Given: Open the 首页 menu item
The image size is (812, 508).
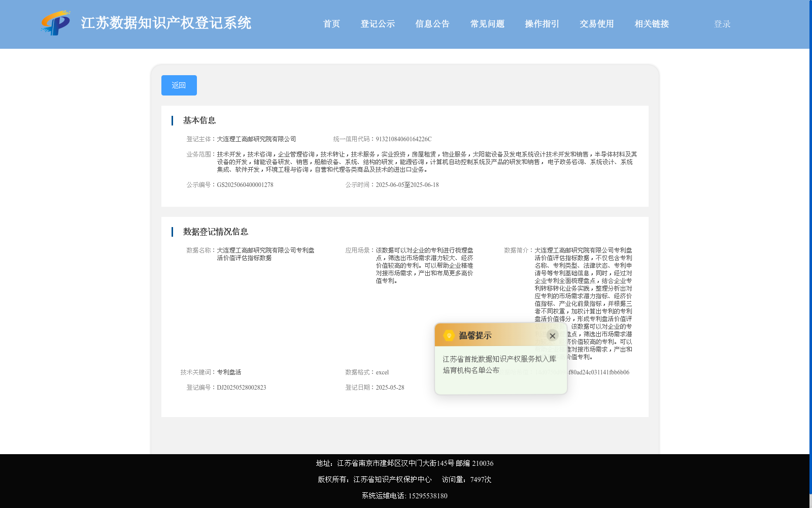Looking at the screenshot, I should [x=331, y=24].
